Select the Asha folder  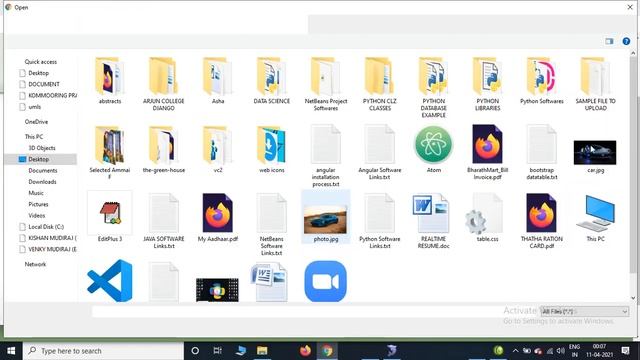point(218,81)
